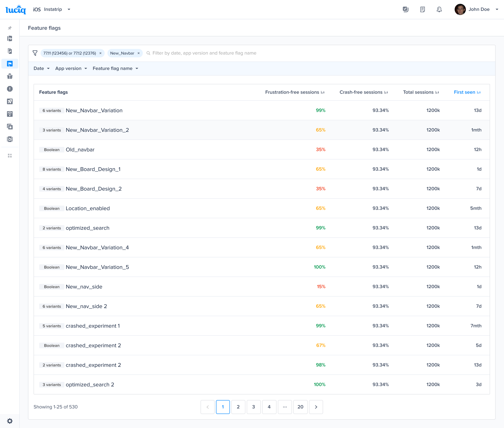Open the sidebar alert exclamation icon
Image resolution: width=504 pixels, height=428 pixels.
10,89
